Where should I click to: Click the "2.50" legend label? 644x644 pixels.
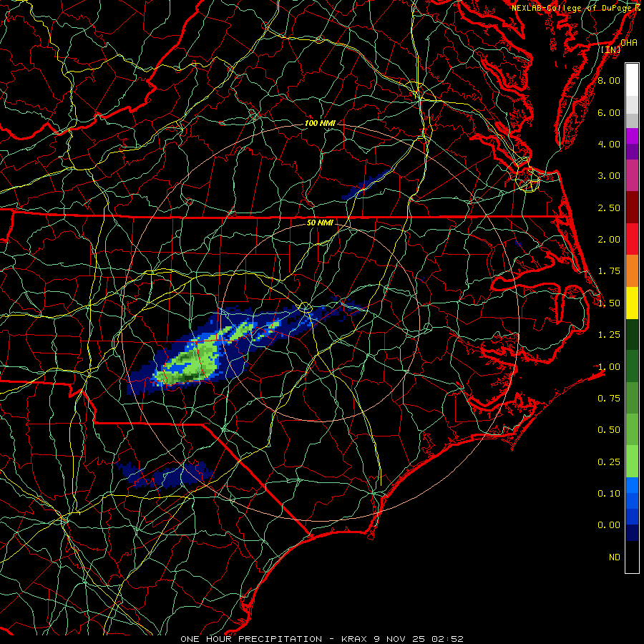click(609, 208)
